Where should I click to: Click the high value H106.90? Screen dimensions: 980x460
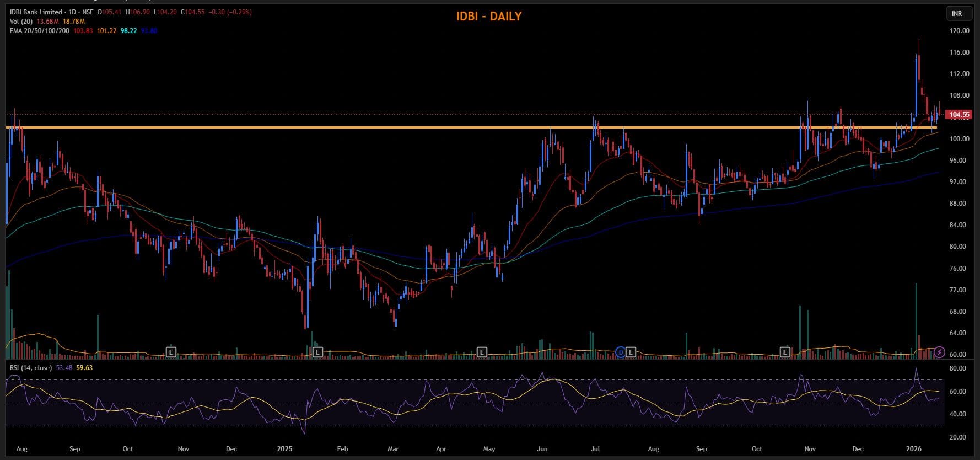pyautogui.click(x=137, y=12)
